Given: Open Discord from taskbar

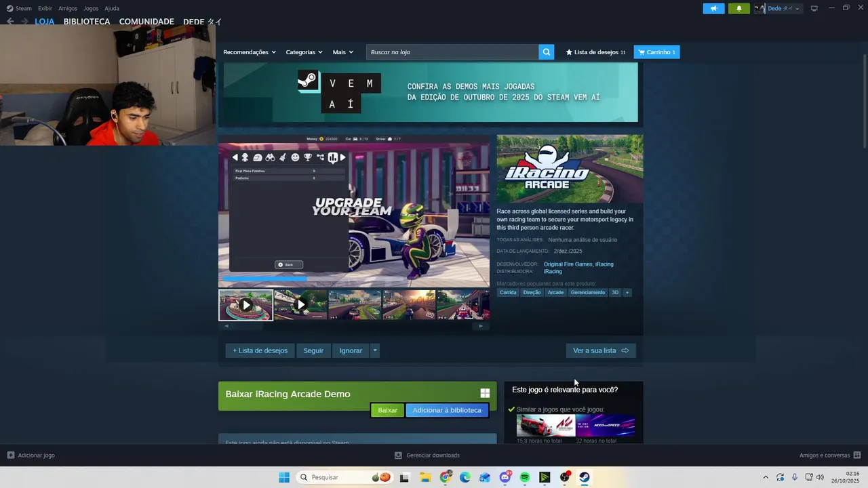Looking at the screenshot, I should tap(505, 477).
